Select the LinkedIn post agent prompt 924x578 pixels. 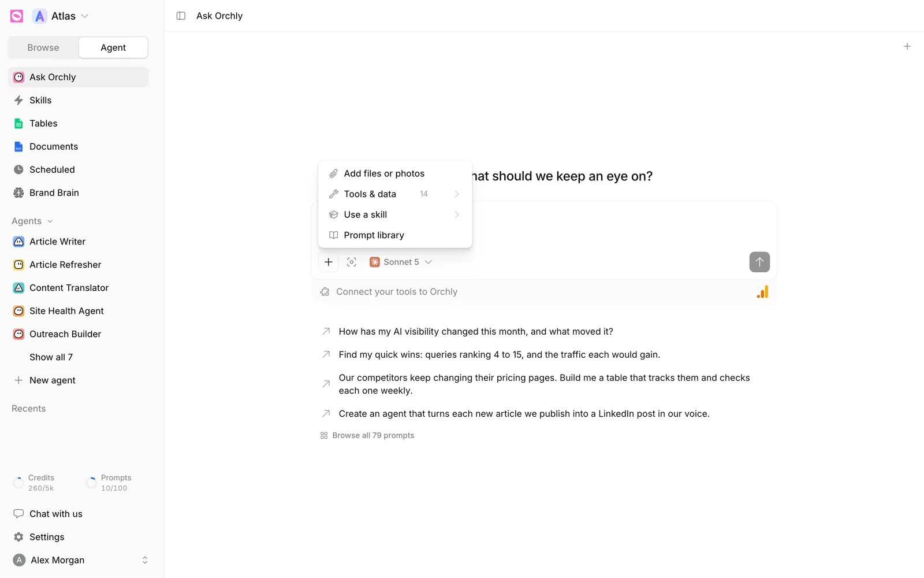click(544, 414)
